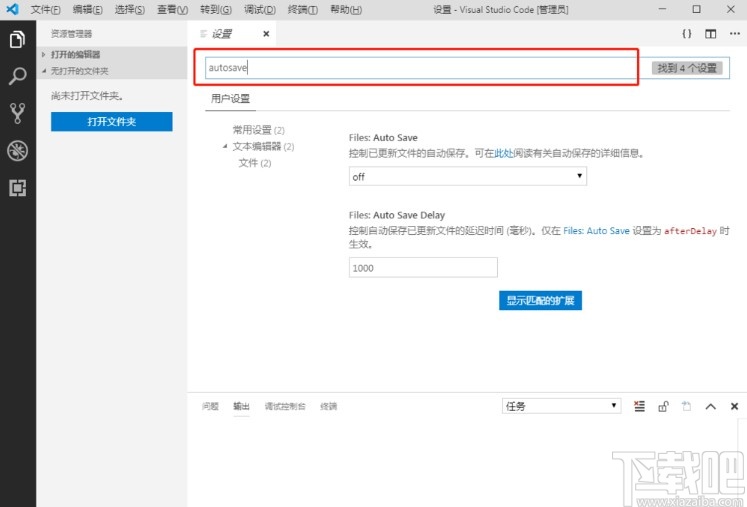The width and height of the screenshot is (747, 507).
Task: Open the 选择(S) menu
Action: pyautogui.click(x=130, y=10)
